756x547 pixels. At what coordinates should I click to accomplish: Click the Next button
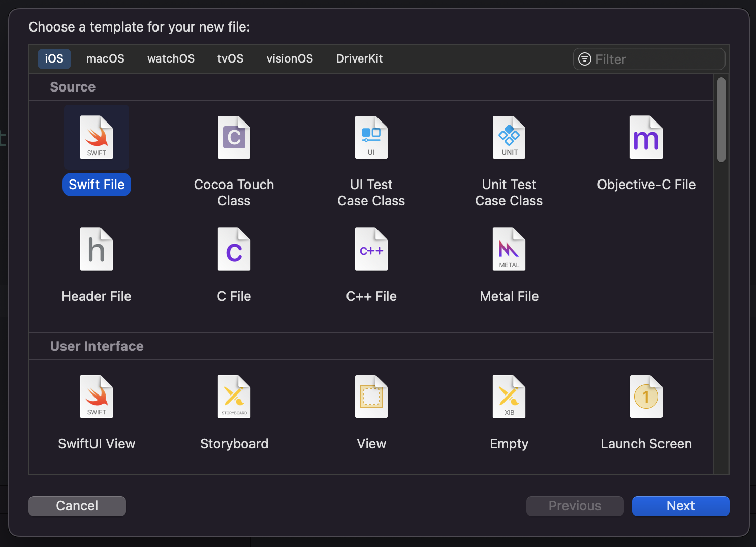(x=680, y=506)
